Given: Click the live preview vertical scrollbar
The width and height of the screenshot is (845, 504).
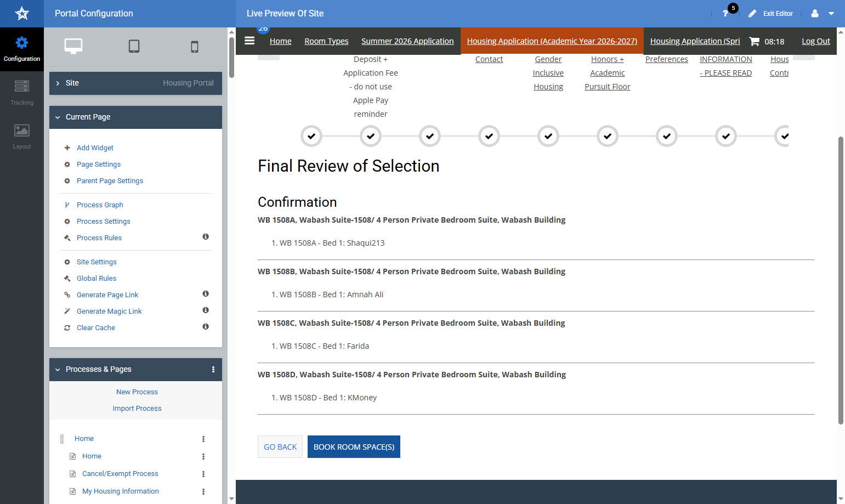Looking at the screenshot, I should click(x=841, y=280).
